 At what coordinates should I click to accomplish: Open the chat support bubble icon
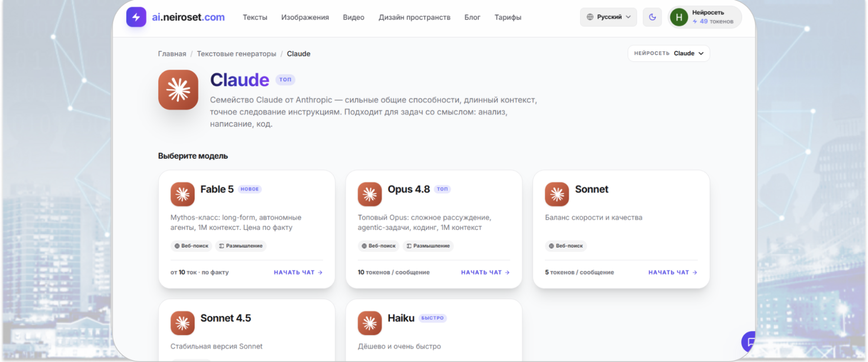click(x=749, y=342)
